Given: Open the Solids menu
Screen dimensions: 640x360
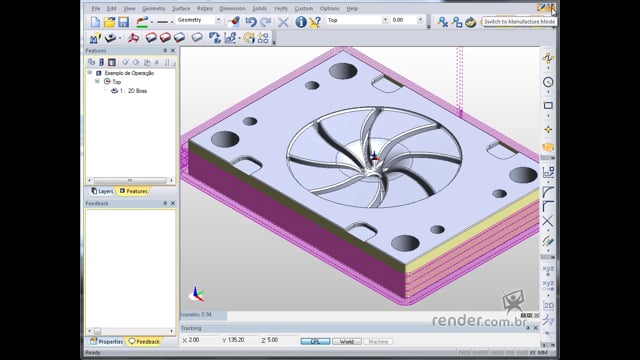Looking at the screenshot, I should (x=259, y=9).
